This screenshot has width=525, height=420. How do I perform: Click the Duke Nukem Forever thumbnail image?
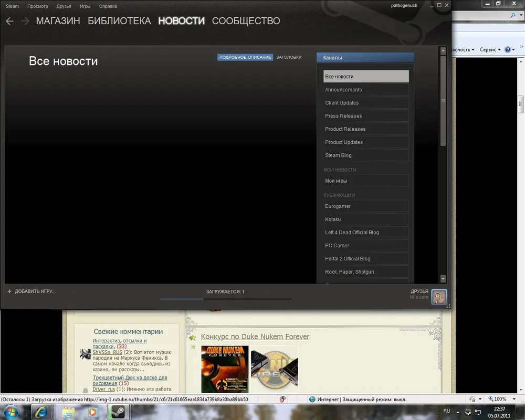tap(225, 369)
